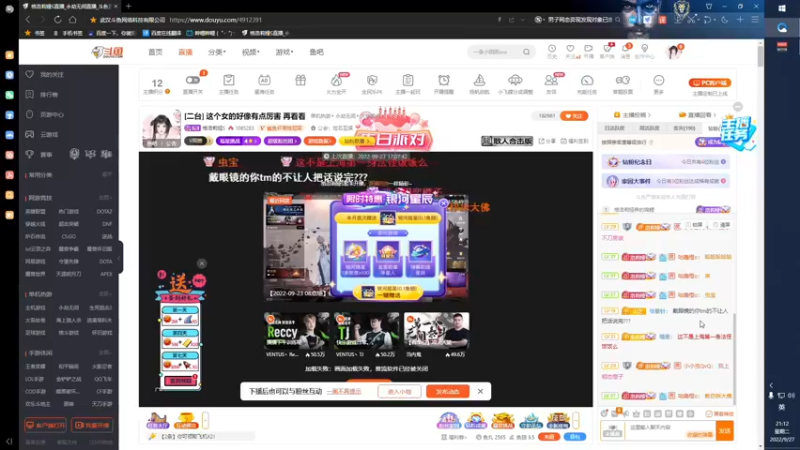This screenshot has width=800, height=450.
Task: Go to 首页 tab in top nav
Action: pyautogui.click(x=155, y=52)
